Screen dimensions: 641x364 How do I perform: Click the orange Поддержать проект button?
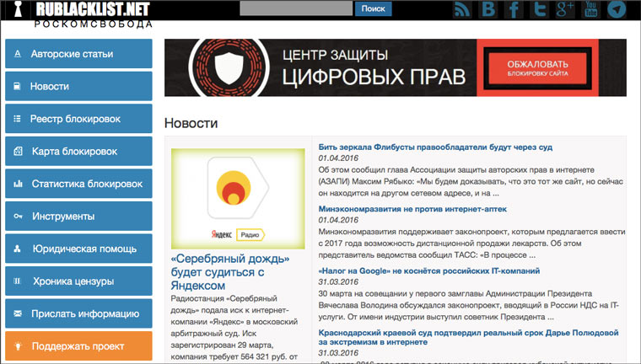click(78, 346)
